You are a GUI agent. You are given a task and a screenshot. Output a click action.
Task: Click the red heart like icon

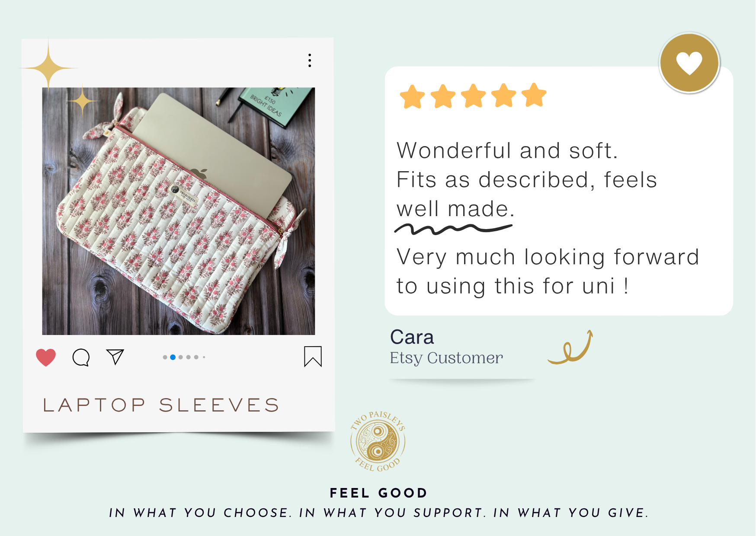coord(46,357)
